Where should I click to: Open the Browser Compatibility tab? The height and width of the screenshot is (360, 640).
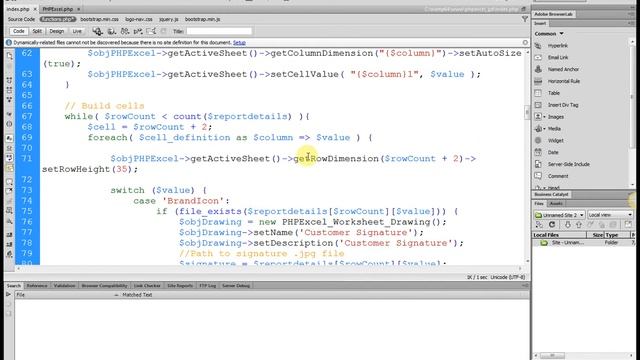[x=104, y=286]
